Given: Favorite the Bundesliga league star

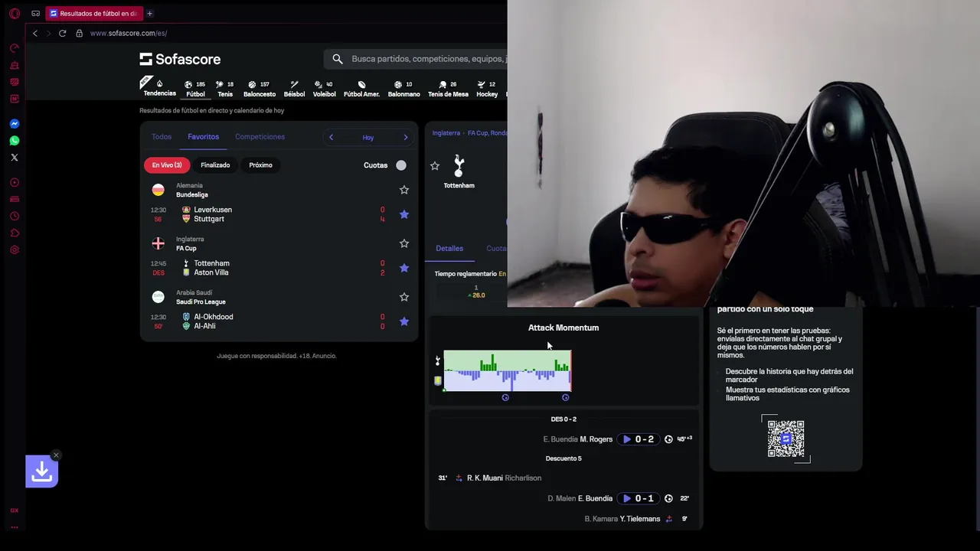Looking at the screenshot, I should (x=404, y=190).
